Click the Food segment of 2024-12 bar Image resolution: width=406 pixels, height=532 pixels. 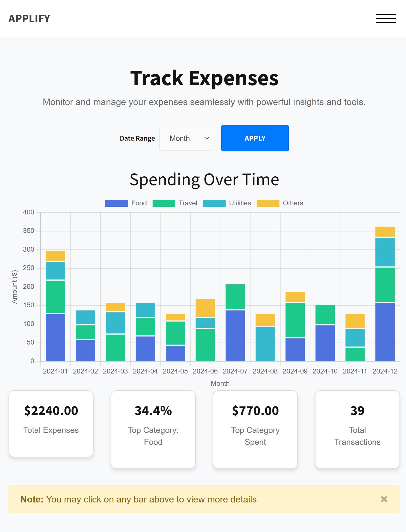tap(385, 332)
